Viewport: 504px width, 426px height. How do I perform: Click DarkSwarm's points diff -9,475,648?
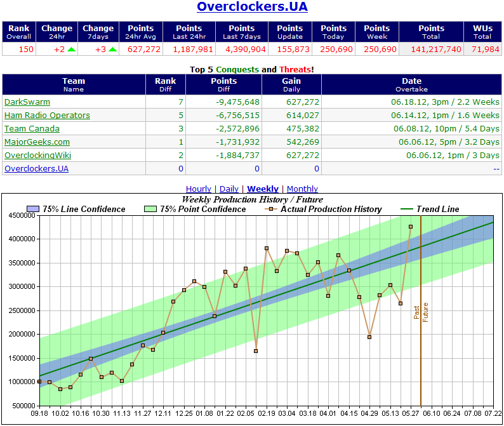point(237,102)
